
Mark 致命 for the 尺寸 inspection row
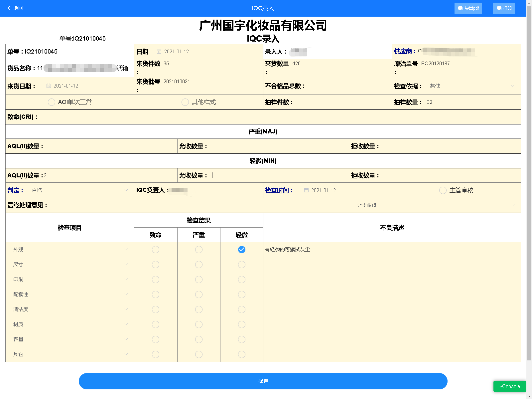click(x=156, y=265)
